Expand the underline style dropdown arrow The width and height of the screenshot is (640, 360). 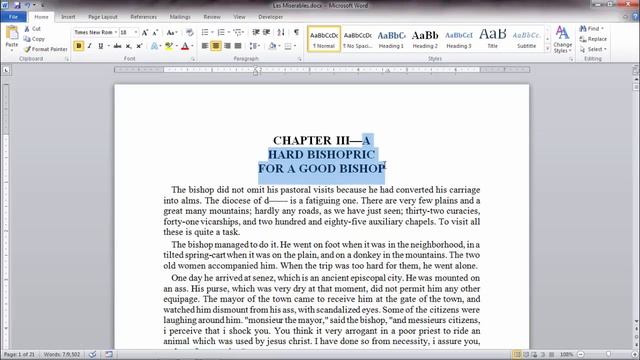[x=109, y=46]
